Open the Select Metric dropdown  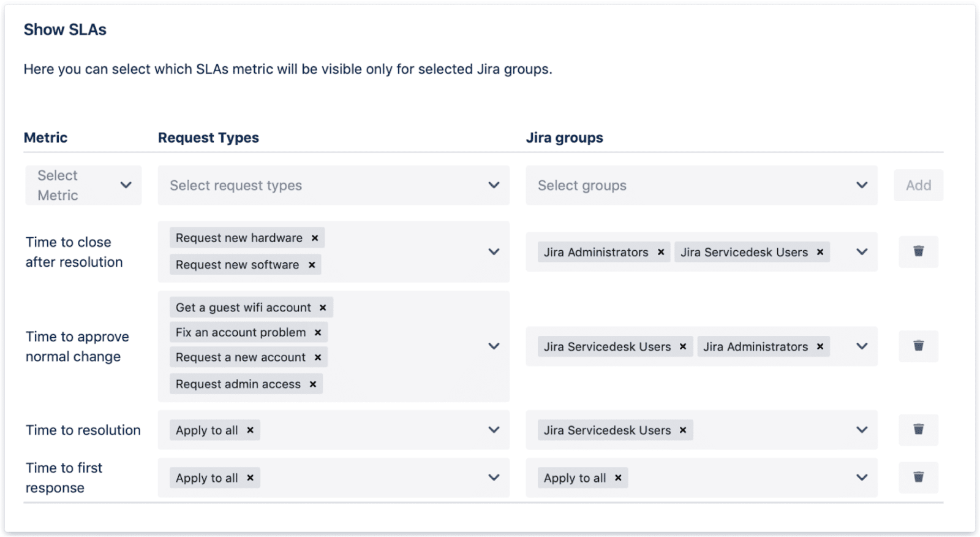pos(83,185)
